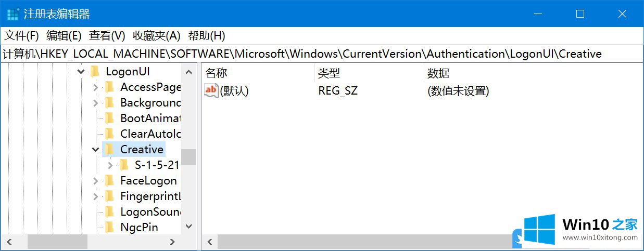Click the BootAnimation folder icon
Screen dimensions: 644x251
[109, 118]
